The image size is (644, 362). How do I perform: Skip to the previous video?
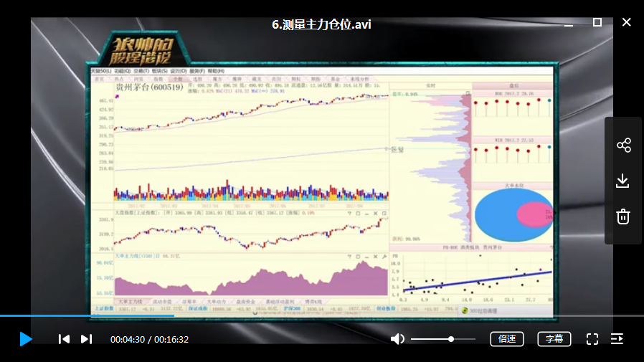click(x=64, y=339)
